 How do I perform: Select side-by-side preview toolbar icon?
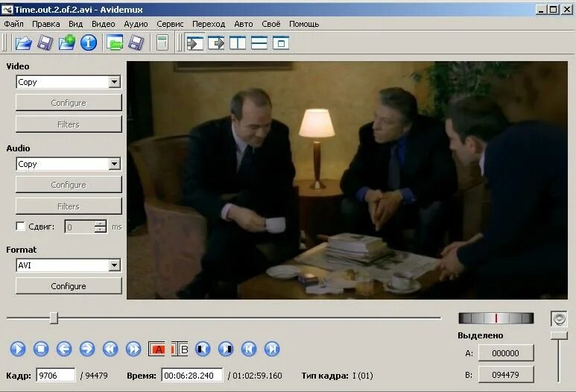[238, 43]
